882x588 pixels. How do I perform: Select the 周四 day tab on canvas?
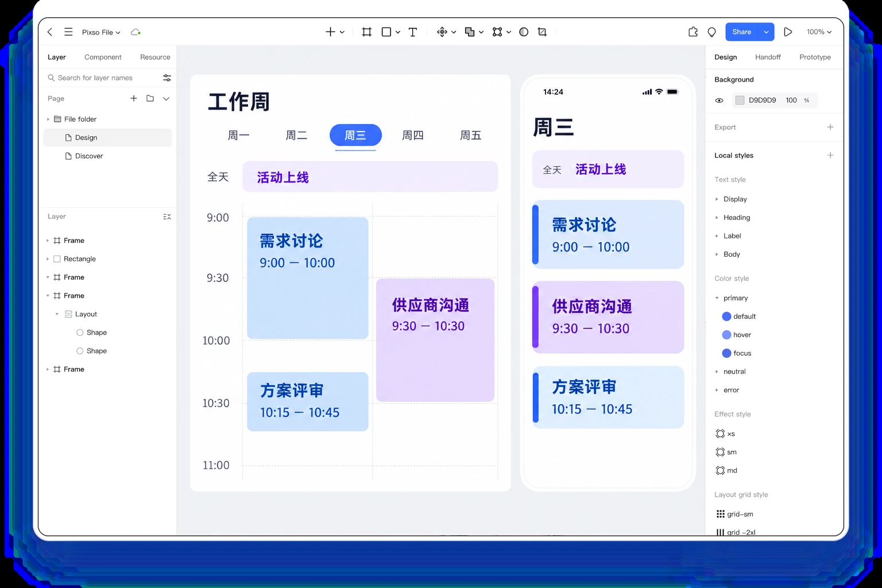(413, 136)
